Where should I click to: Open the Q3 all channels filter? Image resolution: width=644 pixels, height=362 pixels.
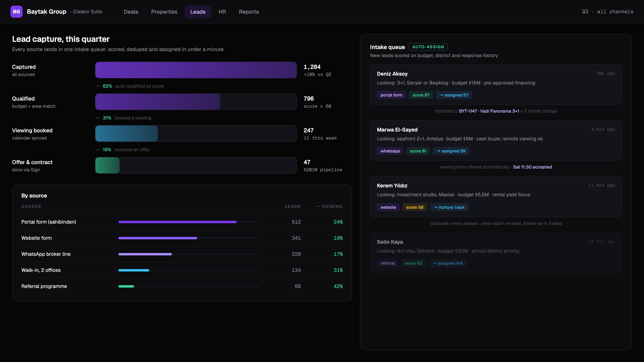pyautogui.click(x=608, y=11)
